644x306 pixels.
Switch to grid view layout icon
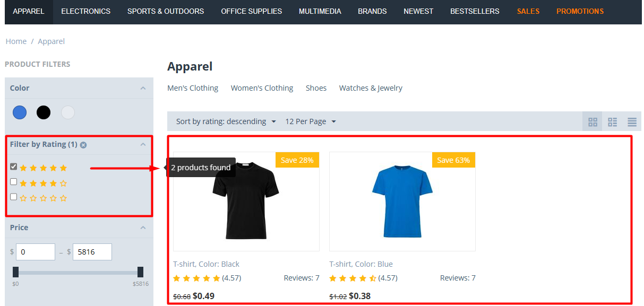click(593, 122)
